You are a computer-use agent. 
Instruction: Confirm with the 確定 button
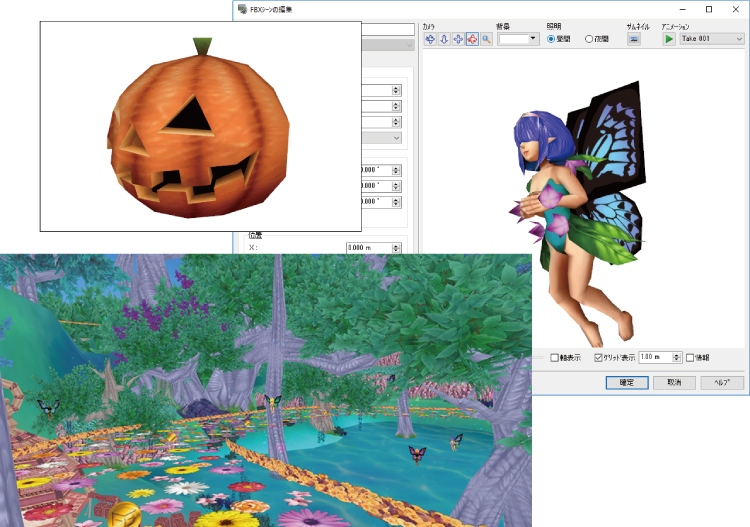click(627, 383)
